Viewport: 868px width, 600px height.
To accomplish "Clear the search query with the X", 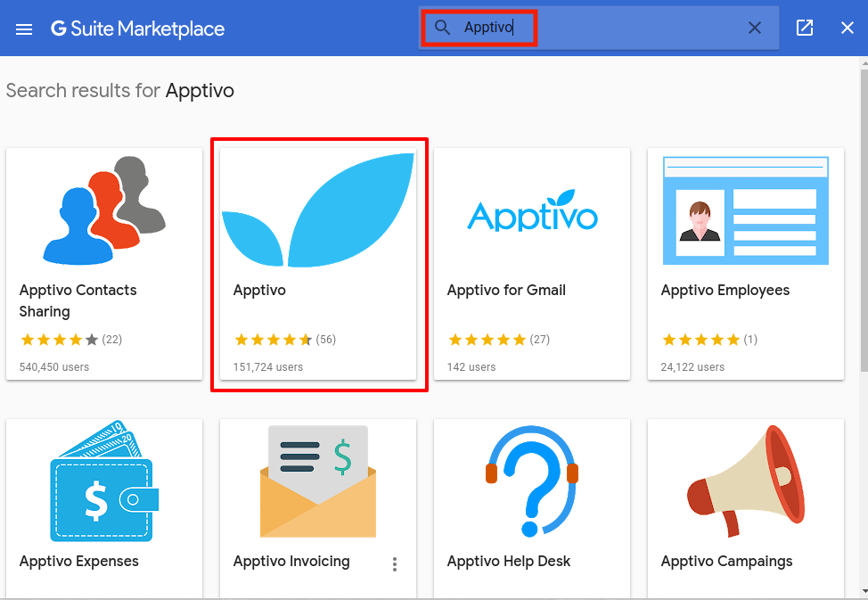I will pos(754,28).
